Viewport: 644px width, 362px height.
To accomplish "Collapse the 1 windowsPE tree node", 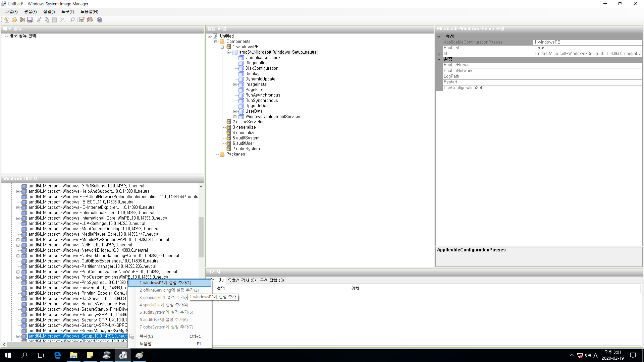I will [222, 47].
